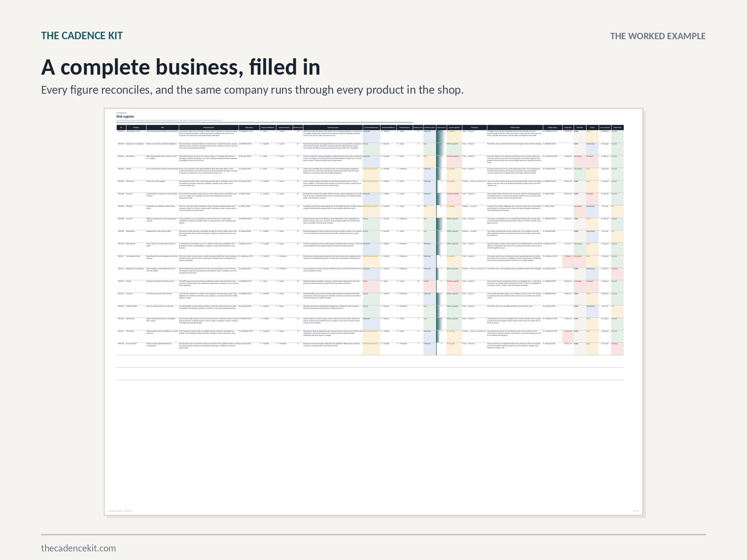Click the Treatment column header

tap(474, 127)
